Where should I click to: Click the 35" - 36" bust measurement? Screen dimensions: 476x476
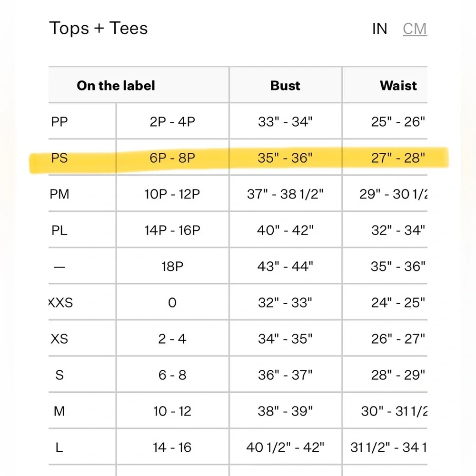point(285,158)
